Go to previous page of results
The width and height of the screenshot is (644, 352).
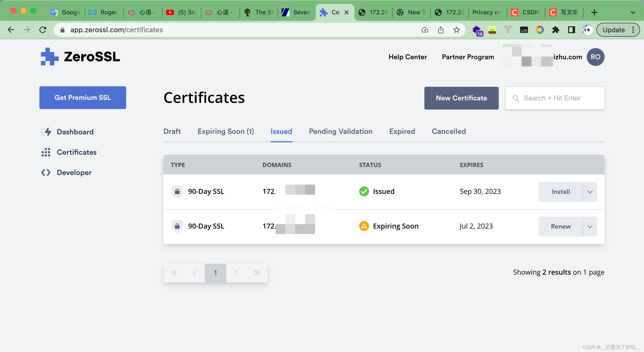(x=195, y=273)
